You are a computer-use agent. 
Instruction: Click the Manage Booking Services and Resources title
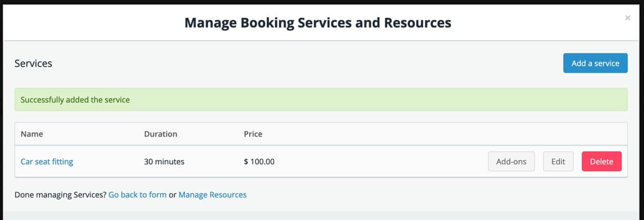click(318, 23)
